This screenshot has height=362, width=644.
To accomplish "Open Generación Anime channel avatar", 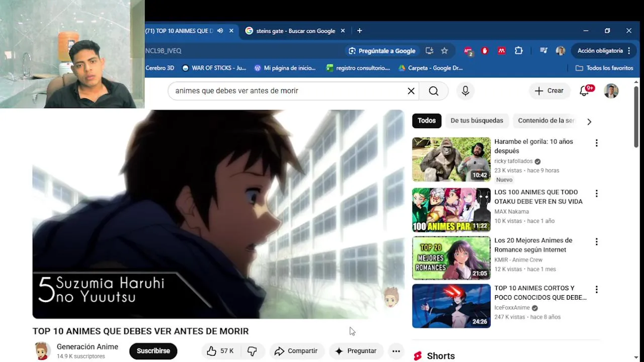I will tap(43, 351).
